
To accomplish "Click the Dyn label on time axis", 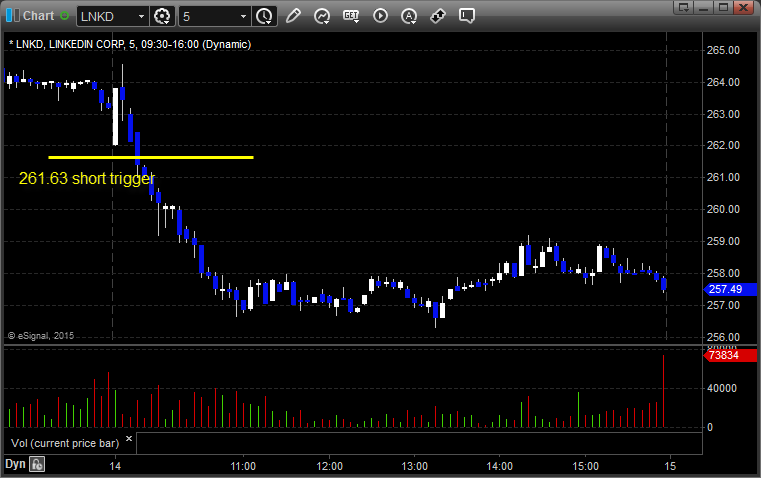I will pos(15,464).
